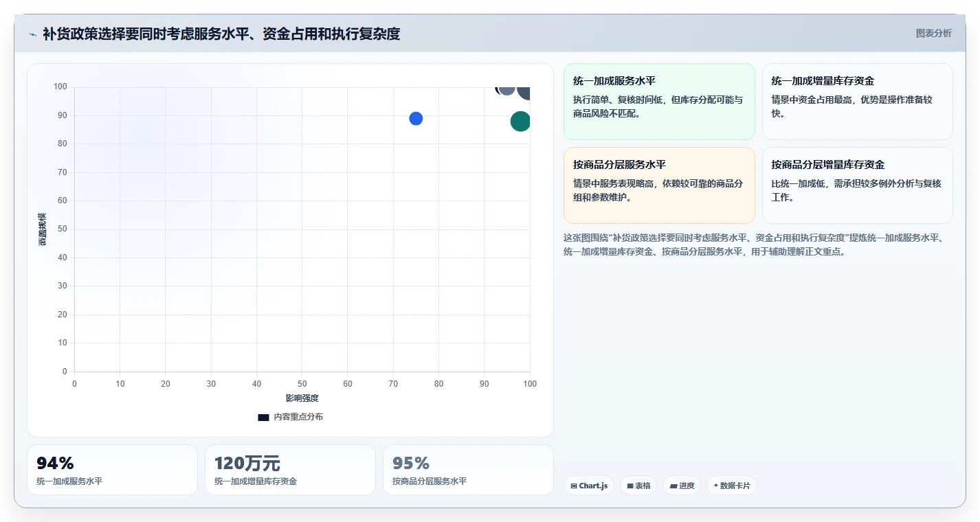This screenshot has width=980, height=522.
Task: Click the y-axis tick label 100
Action: point(60,87)
